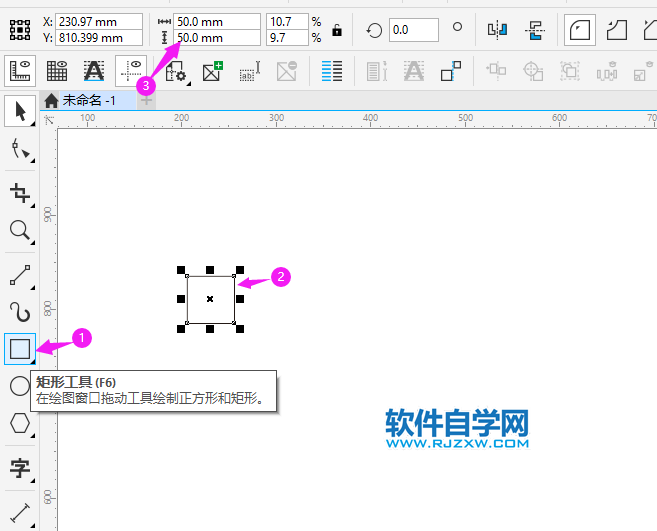This screenshot has height=531, width=657.
Task: Select the Zoom magnifier tool
Action: point(20,231)
